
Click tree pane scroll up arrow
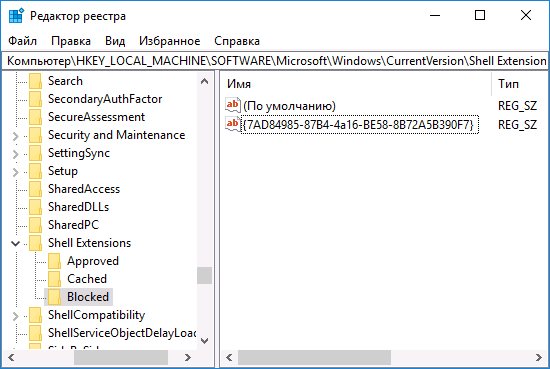pos(204,82)
